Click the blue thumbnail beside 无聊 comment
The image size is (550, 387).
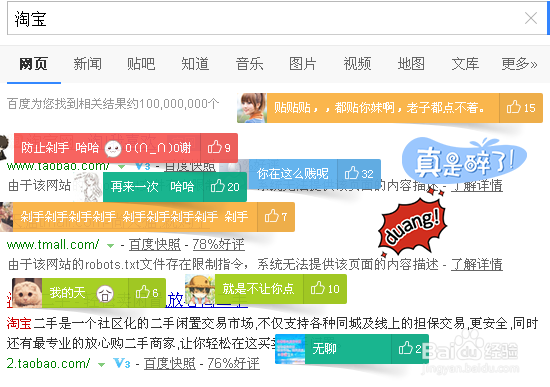click(290, 349)
